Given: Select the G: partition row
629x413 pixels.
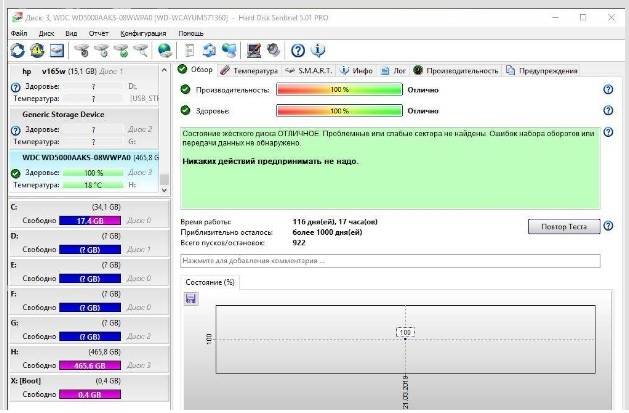Looking at the screenshot, I should [89, 330].
